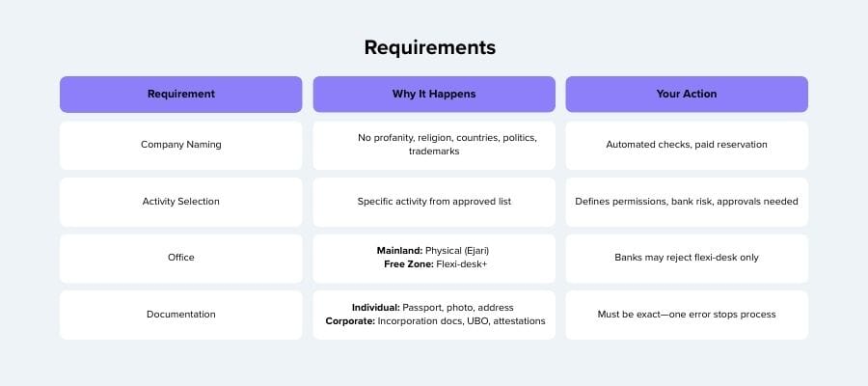The height and width of the screenshot is (386, 868).
Task: Click the Automated checks, paid reservation cell
Action: coord(687,145)
